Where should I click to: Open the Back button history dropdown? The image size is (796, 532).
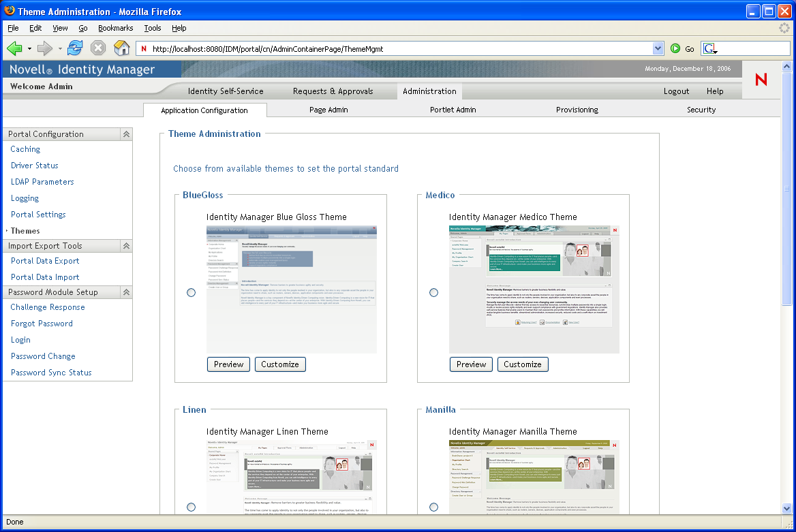pos(29,49)
